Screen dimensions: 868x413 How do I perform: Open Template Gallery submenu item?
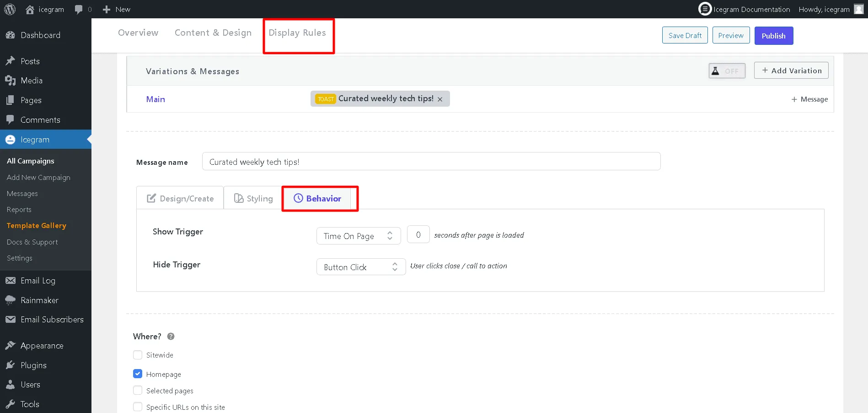(37, 225)
